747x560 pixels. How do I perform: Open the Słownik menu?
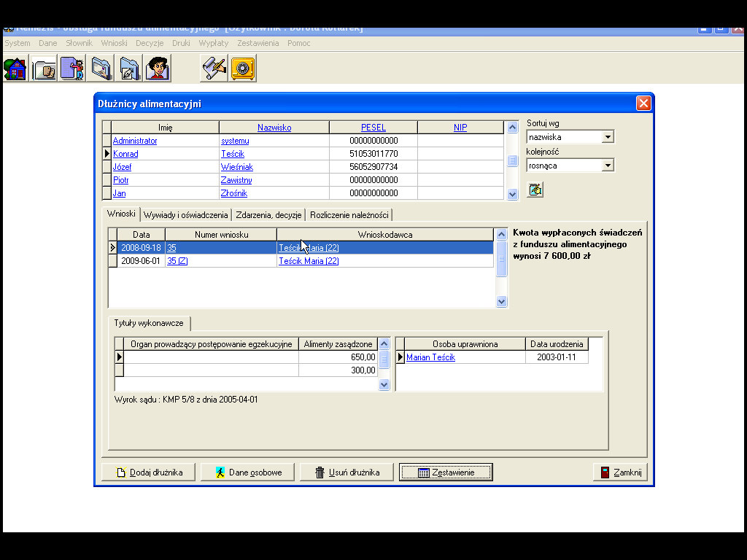(79, 43)
